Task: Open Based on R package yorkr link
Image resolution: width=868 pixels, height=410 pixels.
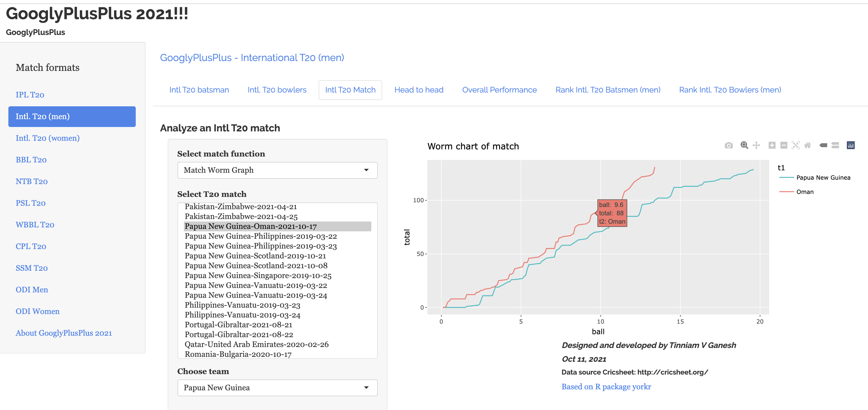Action: tap(606, 387)
